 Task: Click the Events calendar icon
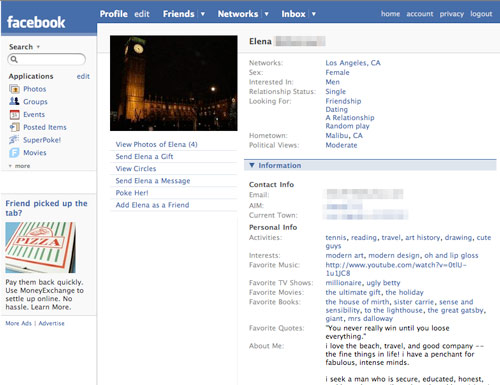coord(14,114)
